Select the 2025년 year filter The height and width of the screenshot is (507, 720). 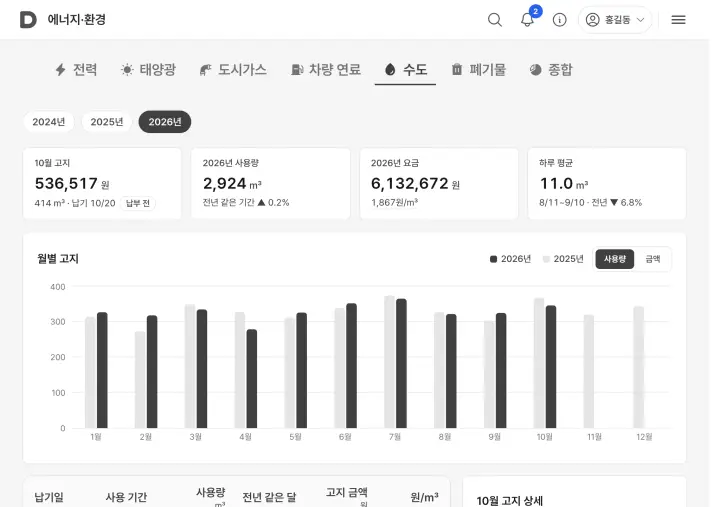tap(107, 122)
